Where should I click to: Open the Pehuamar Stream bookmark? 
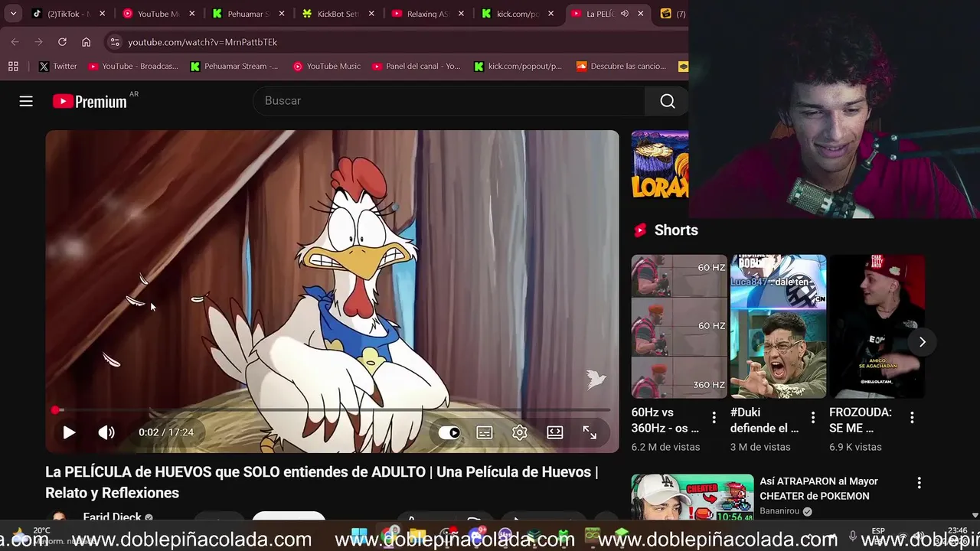[x=234, y=67]
